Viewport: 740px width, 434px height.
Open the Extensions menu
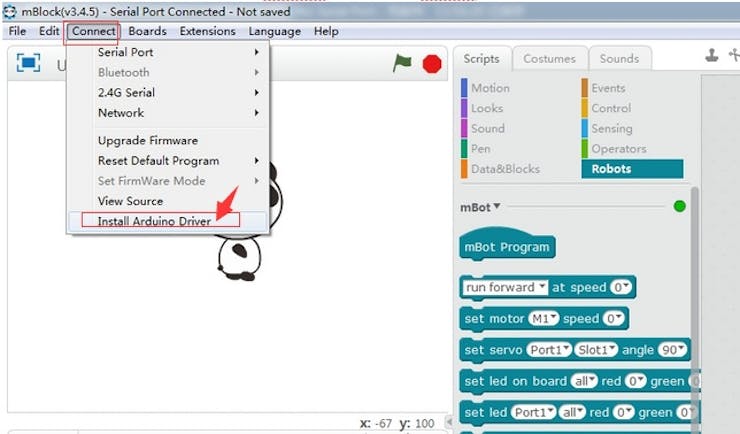207,31
